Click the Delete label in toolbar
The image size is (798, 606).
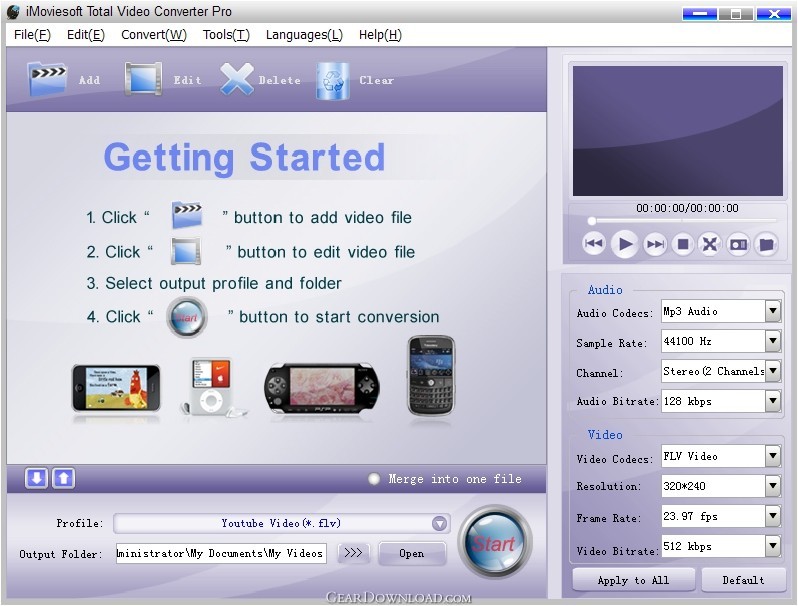pos(279,80)
